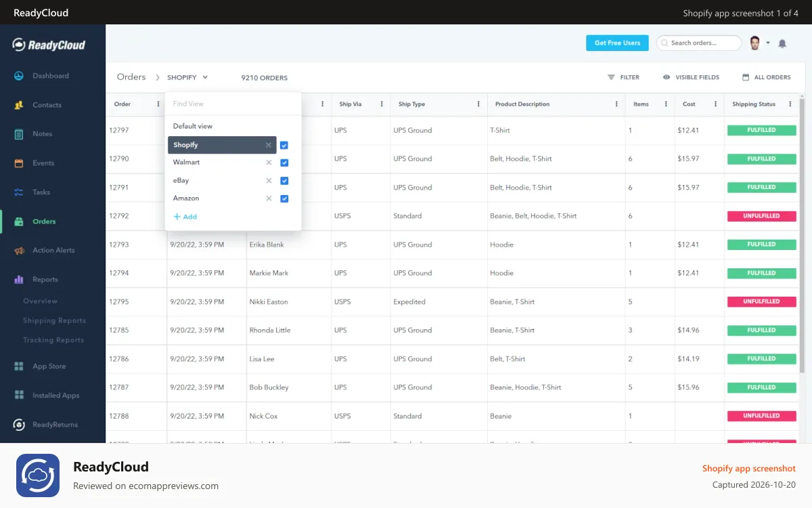The width and height of the screenshot is (812, 508).
Task: Delete the eBay view with X
Action: 269,181
